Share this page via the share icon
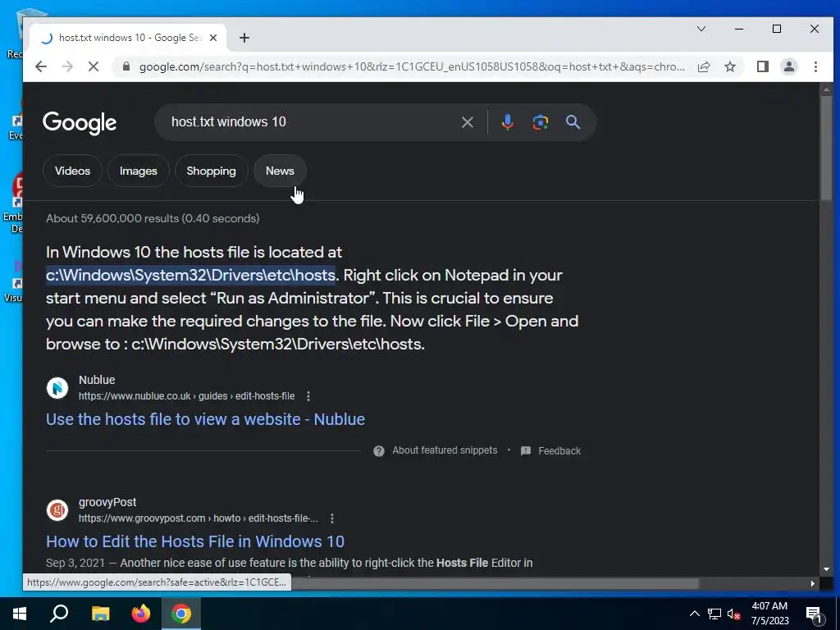Viewport: 840px width, 630px height. (704, 66)
